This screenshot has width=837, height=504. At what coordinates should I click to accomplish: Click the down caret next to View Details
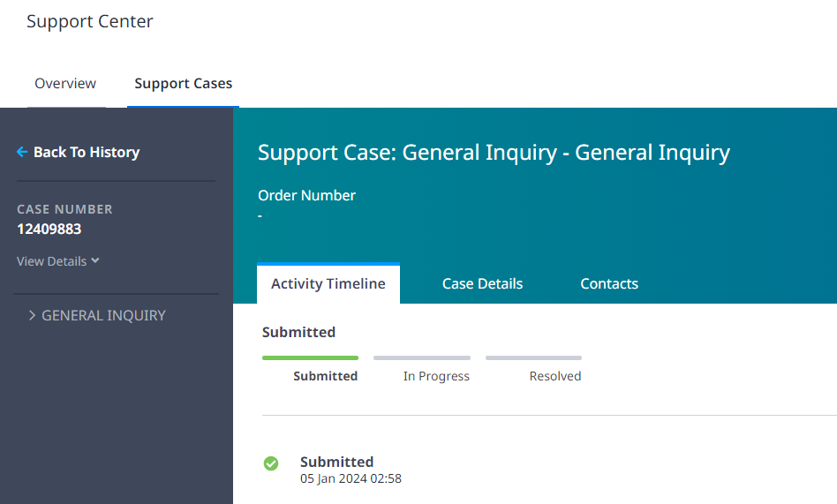pos(95,260)
